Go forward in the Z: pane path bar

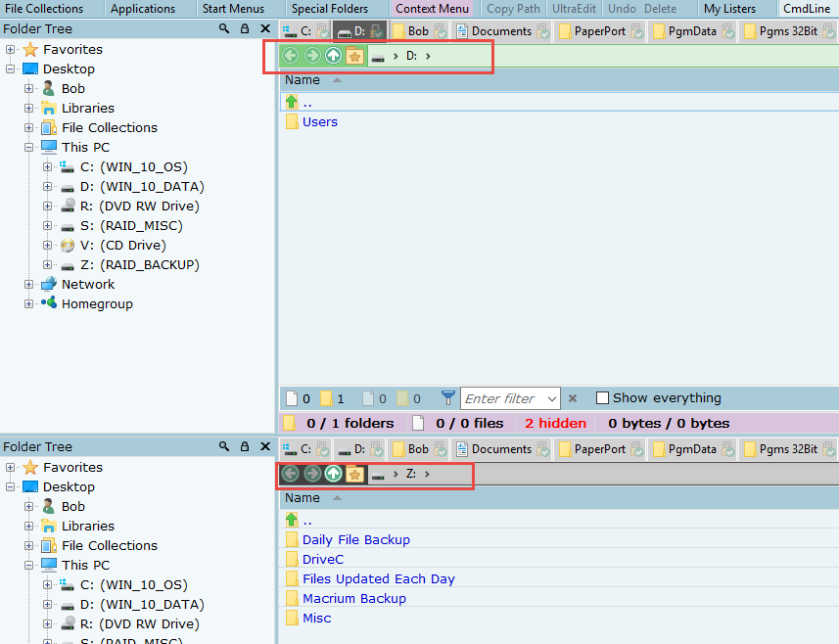pyautogui.click(x=312, y=474)
